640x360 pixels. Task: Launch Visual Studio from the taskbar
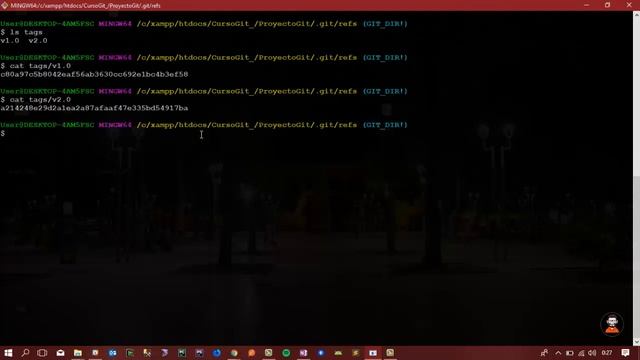(x=164, y=353)
